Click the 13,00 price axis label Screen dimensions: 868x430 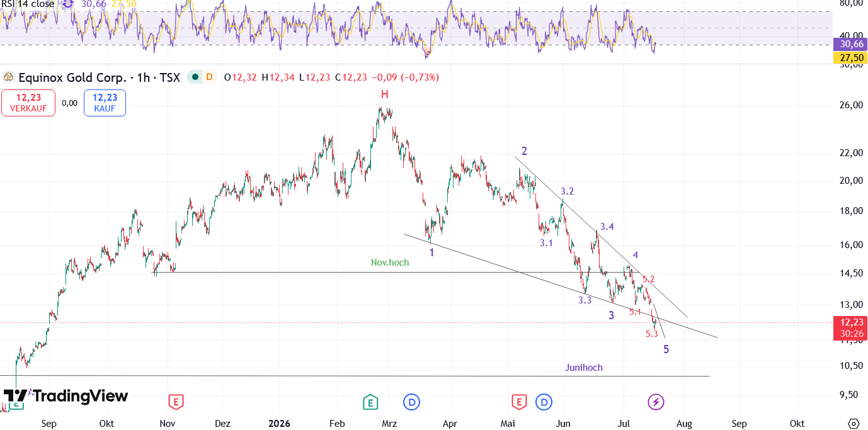850,305
